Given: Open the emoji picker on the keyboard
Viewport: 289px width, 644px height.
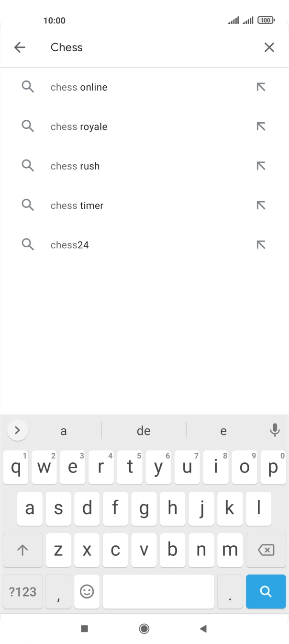Looking at the screenshot, I should pos(87,591).
